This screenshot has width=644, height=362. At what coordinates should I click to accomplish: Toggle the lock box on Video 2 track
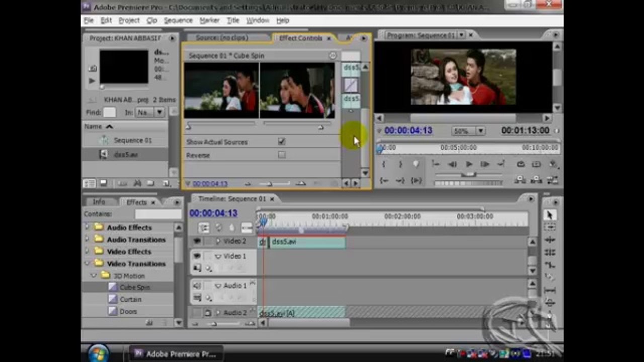pyautogui.click(x=207, y=241)
